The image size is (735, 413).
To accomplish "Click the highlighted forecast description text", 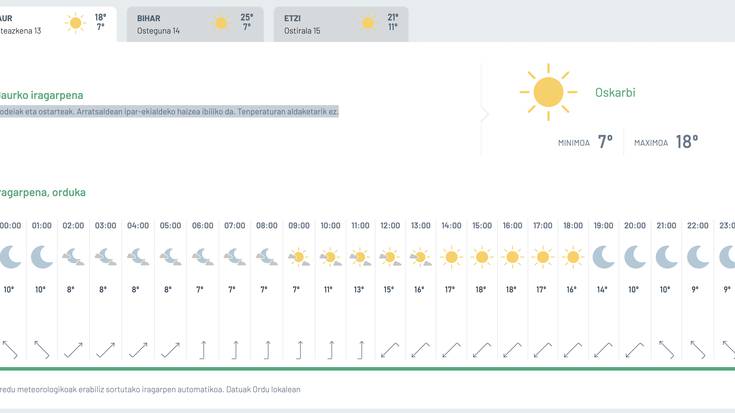I will pyautogui.click(x=170, y=112).
